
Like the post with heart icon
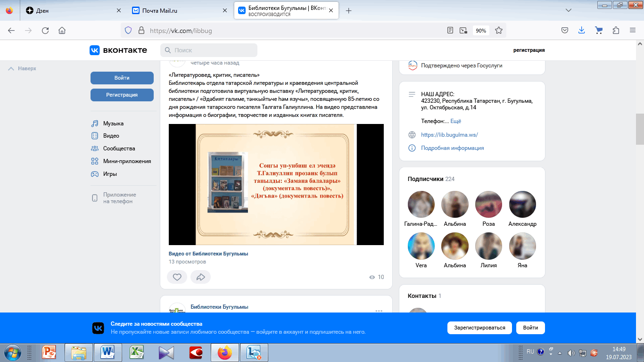pos(177,277)
